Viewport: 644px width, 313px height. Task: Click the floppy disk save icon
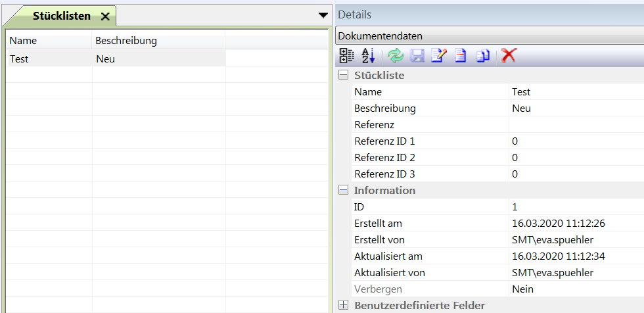(417, 56)
